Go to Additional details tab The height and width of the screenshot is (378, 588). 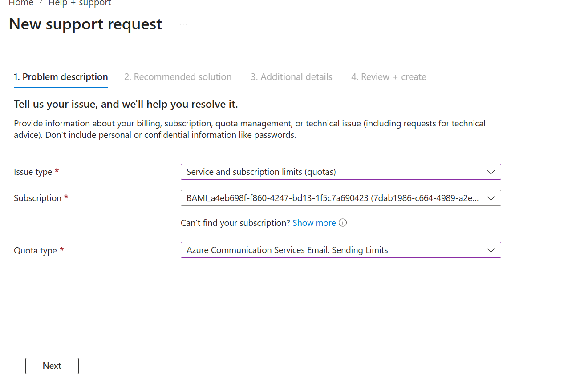292,77
